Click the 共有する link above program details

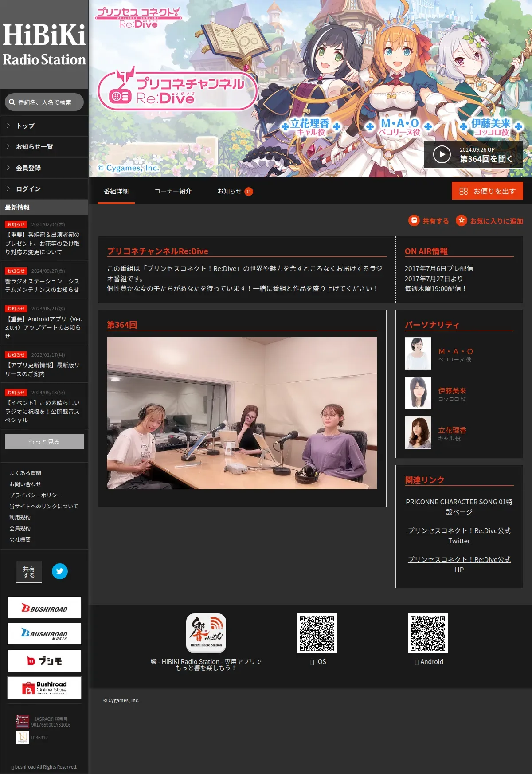[429, 220]
